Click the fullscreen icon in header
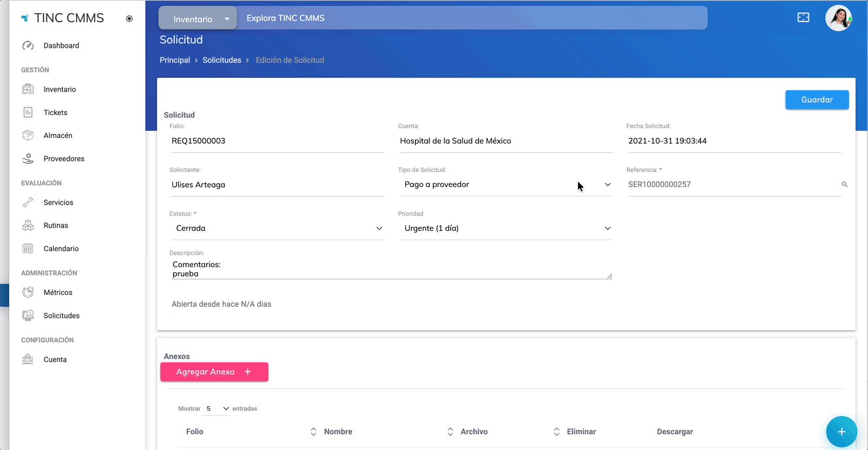The image size is (868, 450). click(803, 18)
